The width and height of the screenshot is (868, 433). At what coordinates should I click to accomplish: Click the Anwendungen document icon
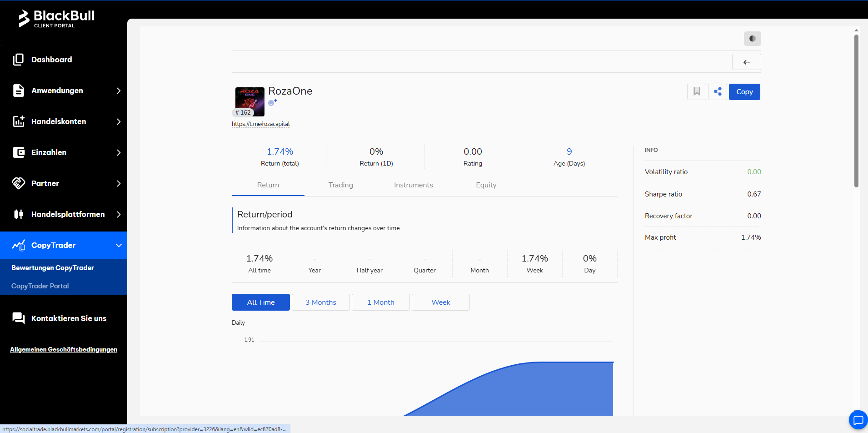(x=18, y=91)
